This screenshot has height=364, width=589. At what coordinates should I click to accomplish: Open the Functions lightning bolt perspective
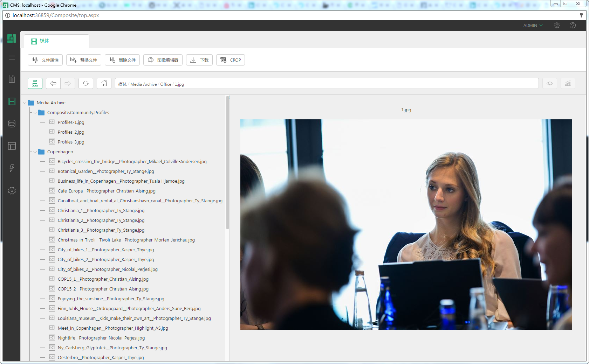tap(12, 168)
